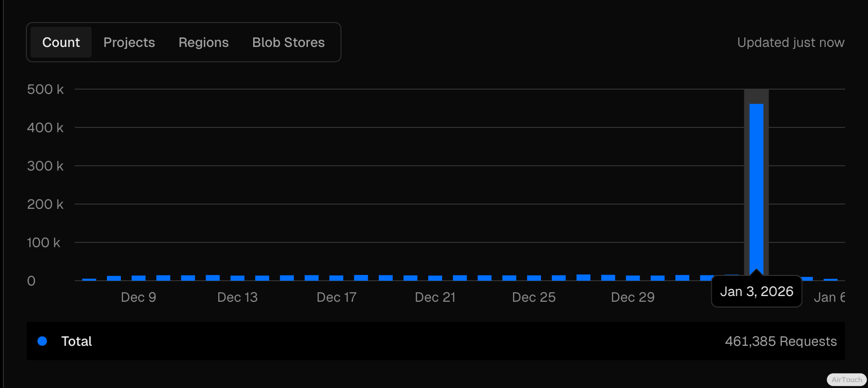Show the Blob Stores tab
The height and width of the screenshot is (388, 868).
[x=288, y=42]
